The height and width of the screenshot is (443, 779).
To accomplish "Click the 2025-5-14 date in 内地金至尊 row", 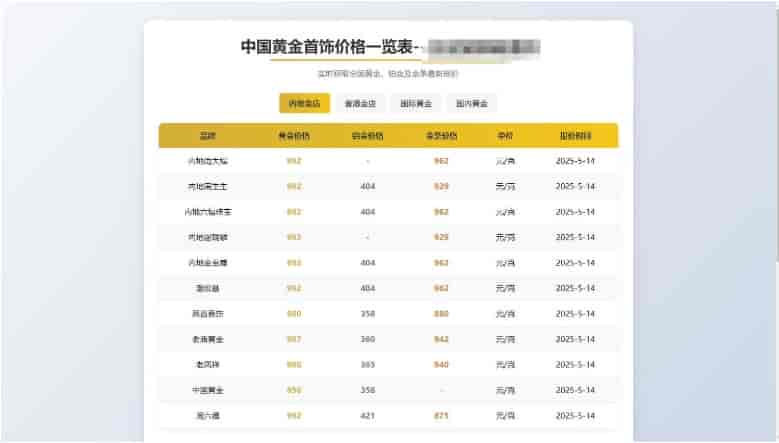I will pyautogui.click(x=575, y=263).
